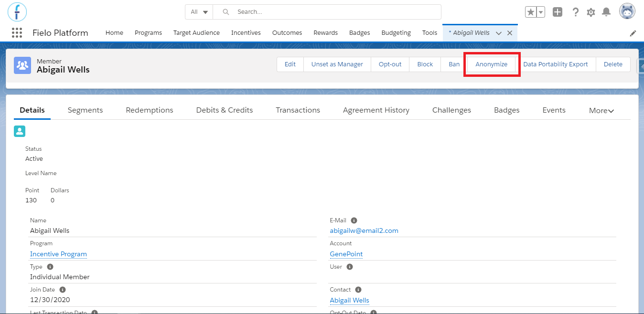Screen dimensions: 644x314
Task: Open the Abigail Wells contact link
Action: 349,300
